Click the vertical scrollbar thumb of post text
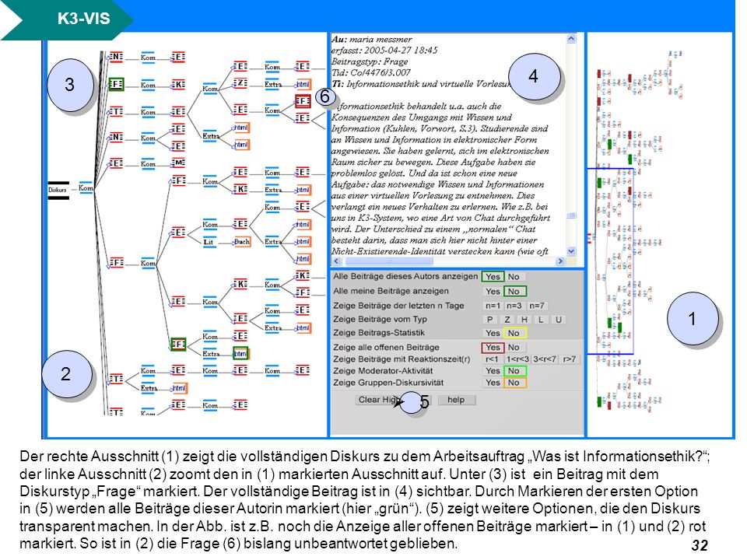Screen dimensions: 747x560 572,215
